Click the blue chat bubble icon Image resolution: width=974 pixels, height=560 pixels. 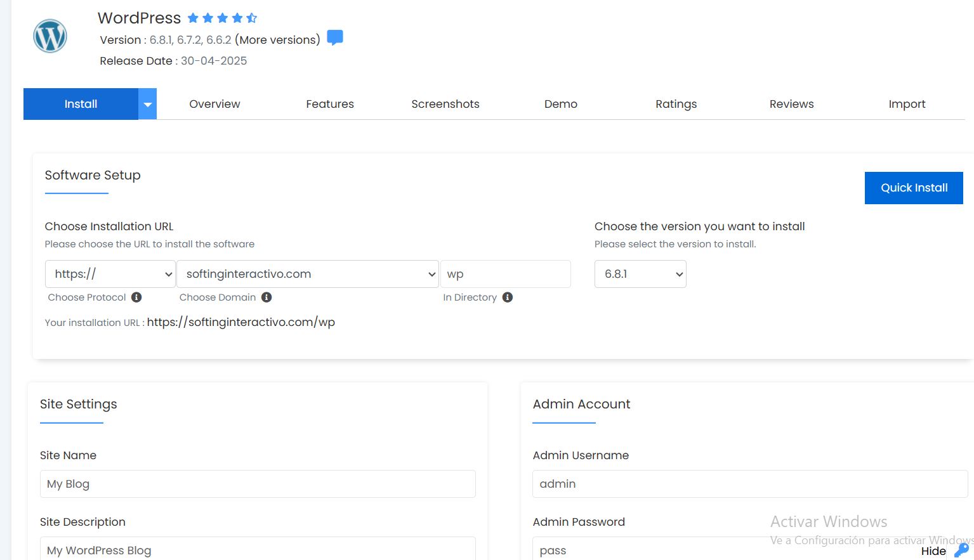pos(335,38)
